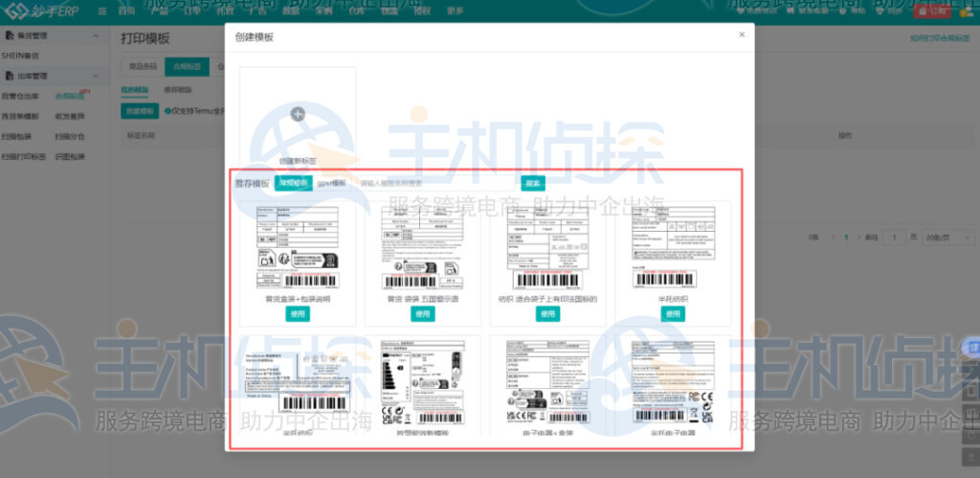
Task: Click the 创建新标签 card label
Action: pos(298,162)
